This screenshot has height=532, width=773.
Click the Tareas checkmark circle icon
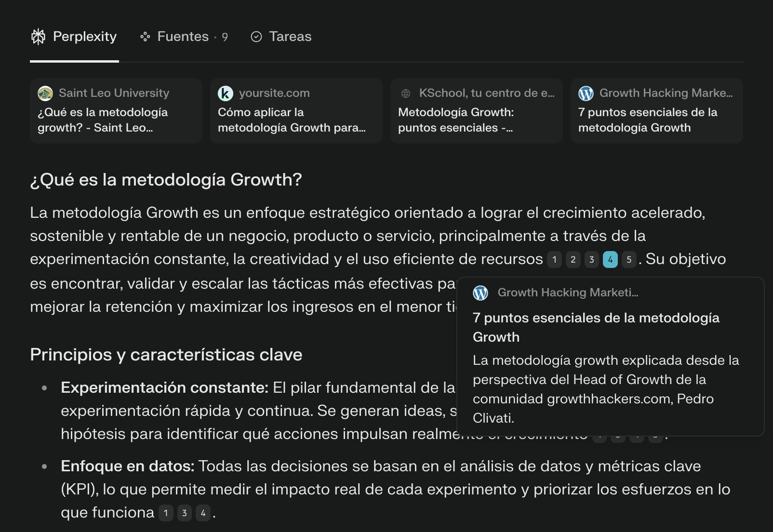click(256, 37)
